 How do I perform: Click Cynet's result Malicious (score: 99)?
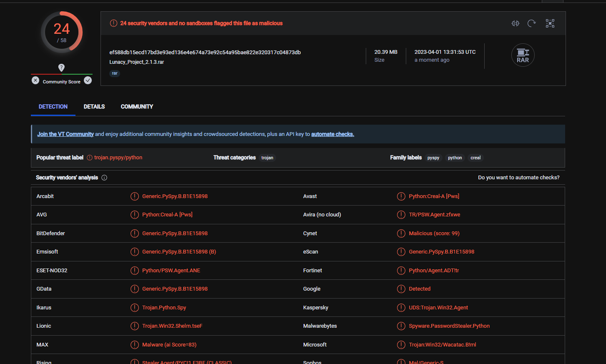(434, 233)
